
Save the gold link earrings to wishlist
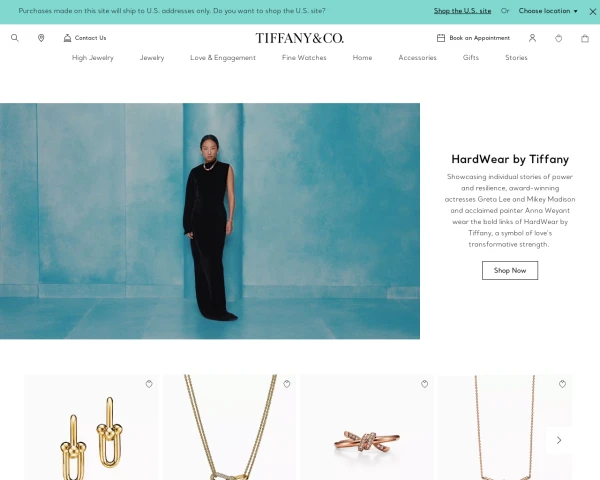point(149,384)
